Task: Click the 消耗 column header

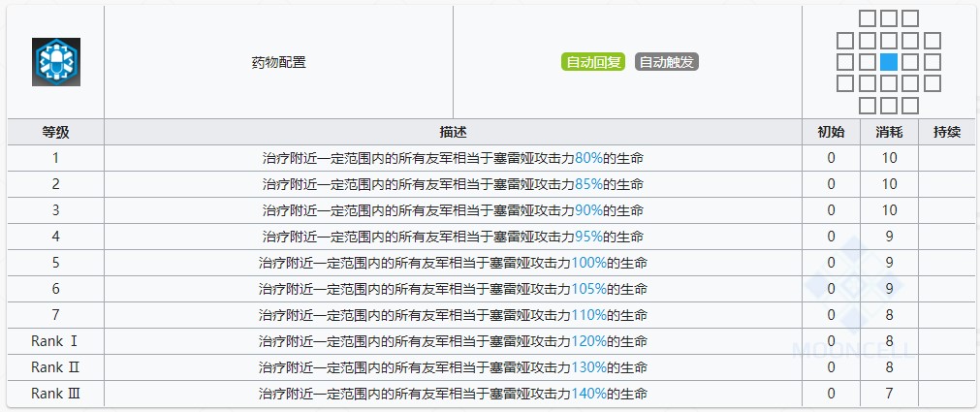Action: tap(889, 132)
